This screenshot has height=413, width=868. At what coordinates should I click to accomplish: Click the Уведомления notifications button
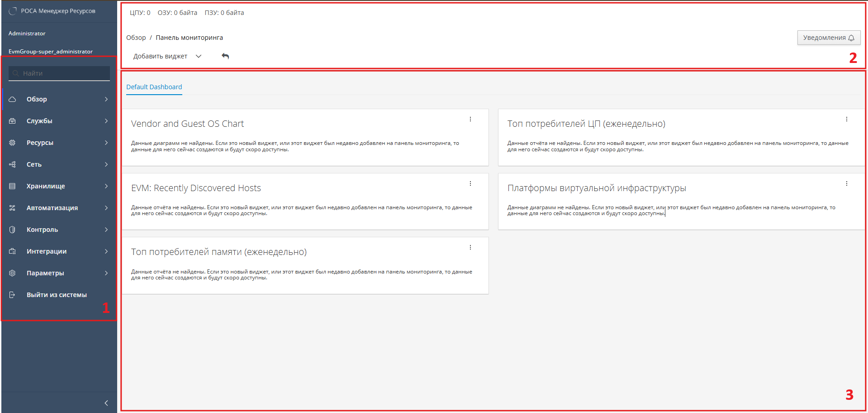[828, 38]
